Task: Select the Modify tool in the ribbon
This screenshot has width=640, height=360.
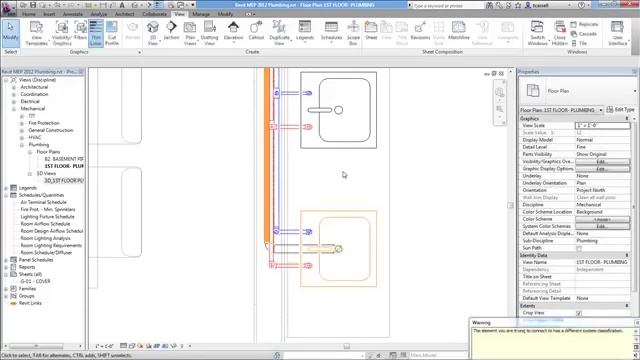Action: click(11, 32)
